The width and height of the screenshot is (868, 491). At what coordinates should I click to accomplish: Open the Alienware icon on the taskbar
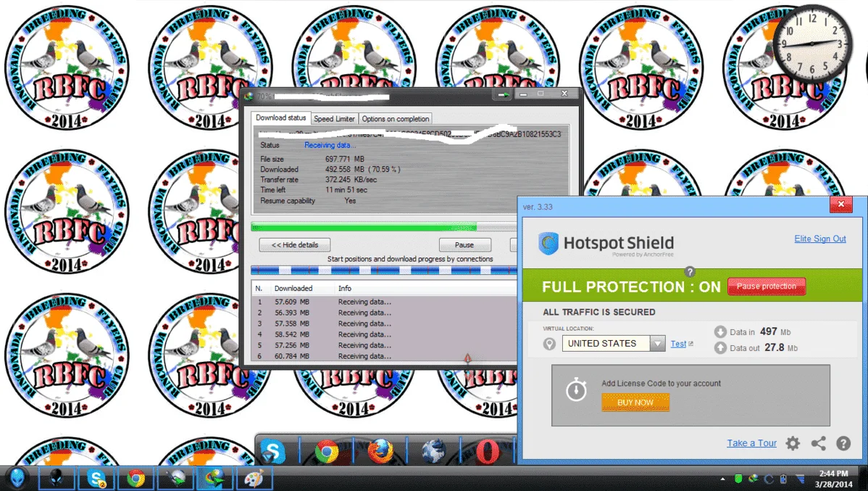pyautogui.click(x=57, y=478)
